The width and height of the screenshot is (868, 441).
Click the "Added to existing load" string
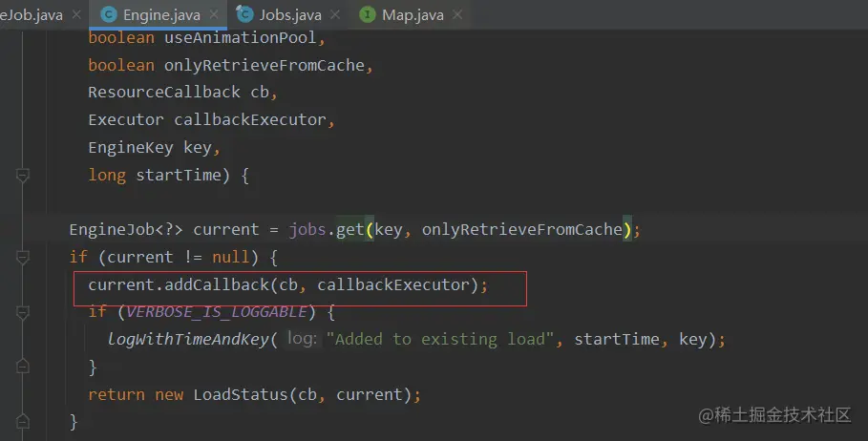(440, 339)
